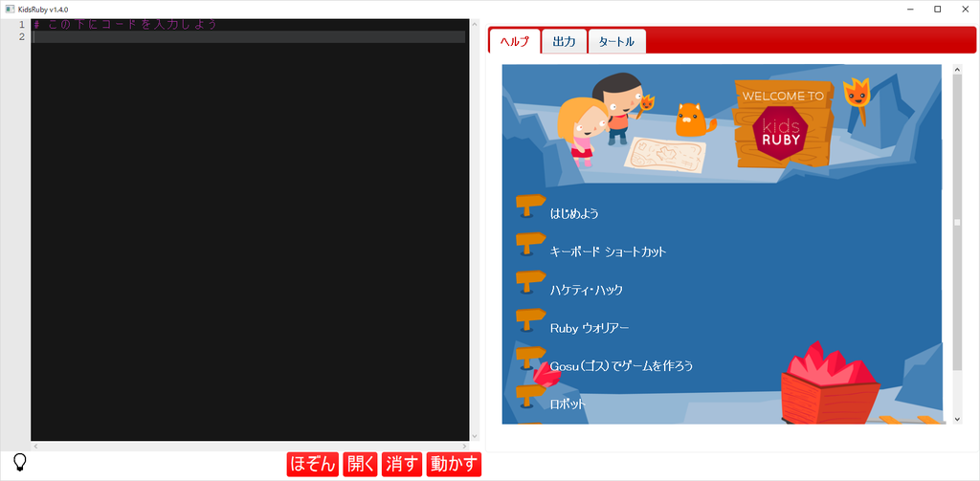This screenshot has width=980, height=481.
Task: Click the editor horizontal scroll right arrow
Action: click(464, 446)
